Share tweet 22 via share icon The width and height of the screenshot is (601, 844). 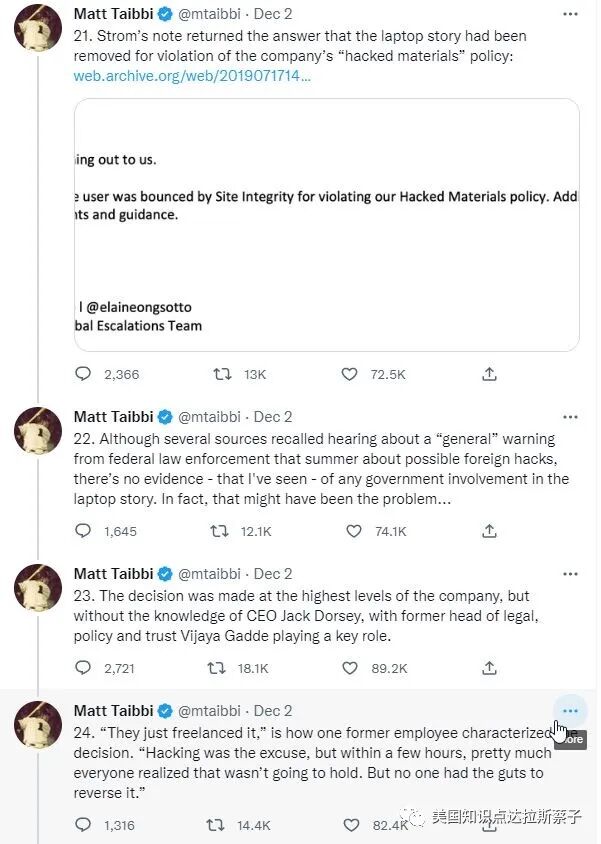click(489, 531)
